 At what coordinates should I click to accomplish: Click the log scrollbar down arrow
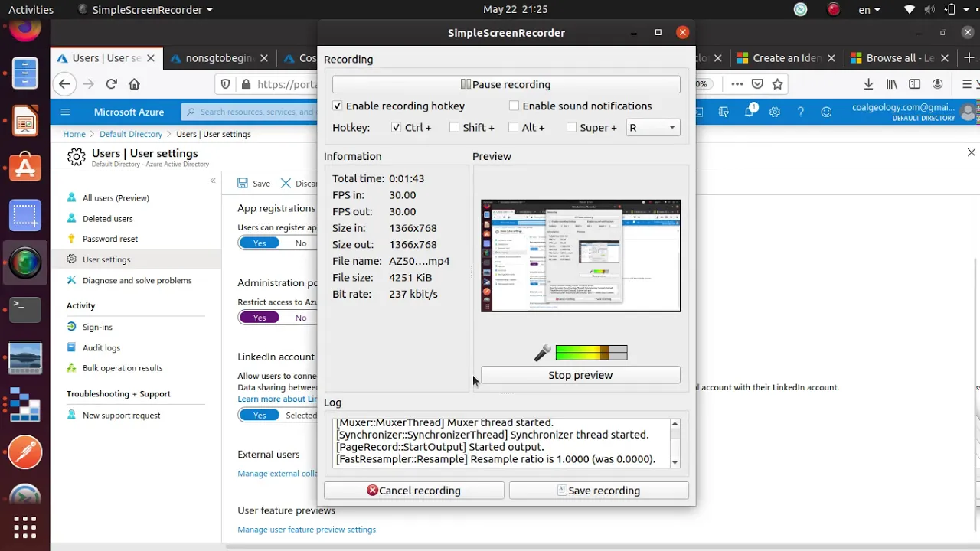coord(675,462)
